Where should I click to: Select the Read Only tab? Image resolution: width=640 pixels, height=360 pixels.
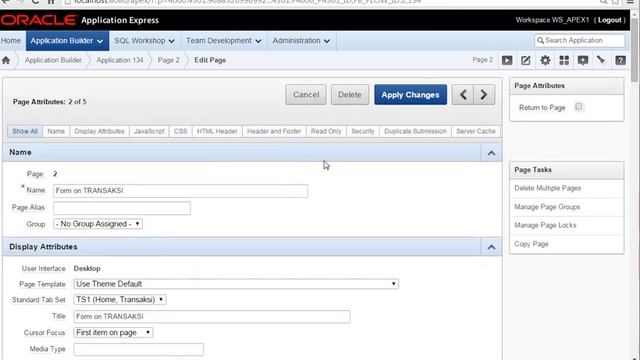(326, 131)
